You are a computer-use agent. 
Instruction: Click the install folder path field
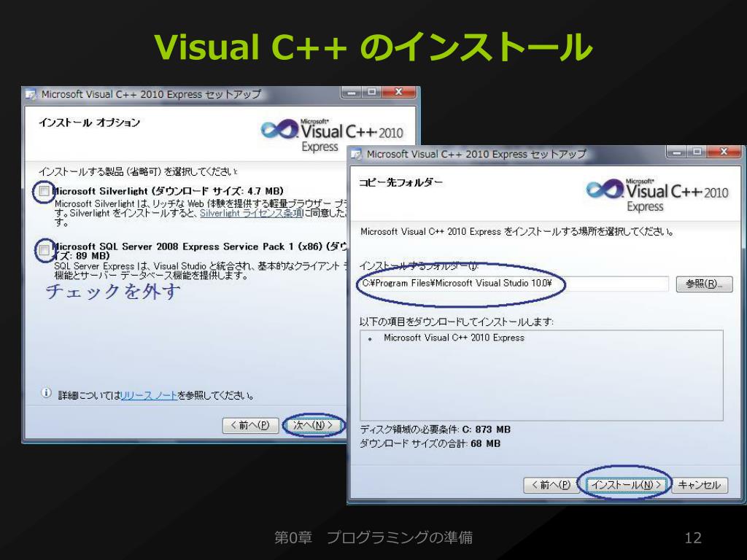pyautogui.click(x=514, y=284)
